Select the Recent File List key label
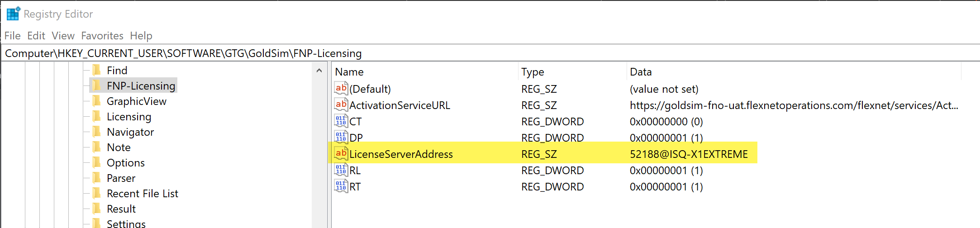The height and width of the screenshot is (228, 980). click(x=143, y=194)
